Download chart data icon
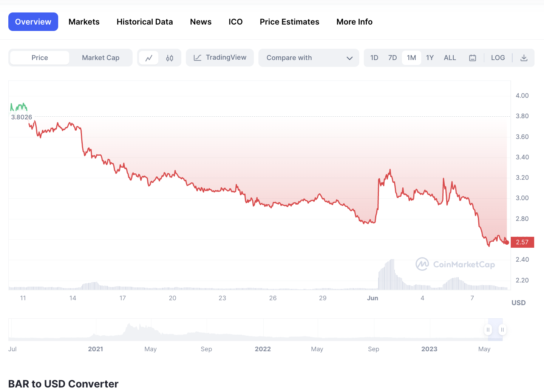544x392 pixels. (x=524, y=58)
